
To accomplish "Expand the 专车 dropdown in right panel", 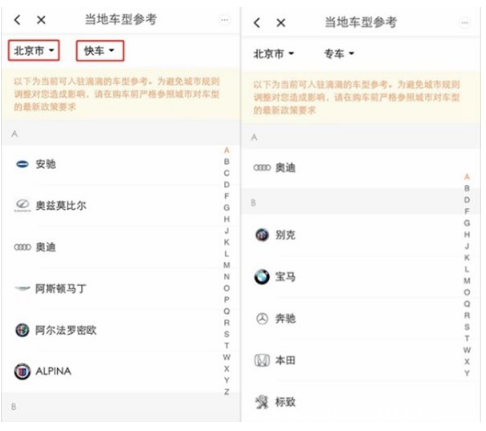I will (339, 54).
